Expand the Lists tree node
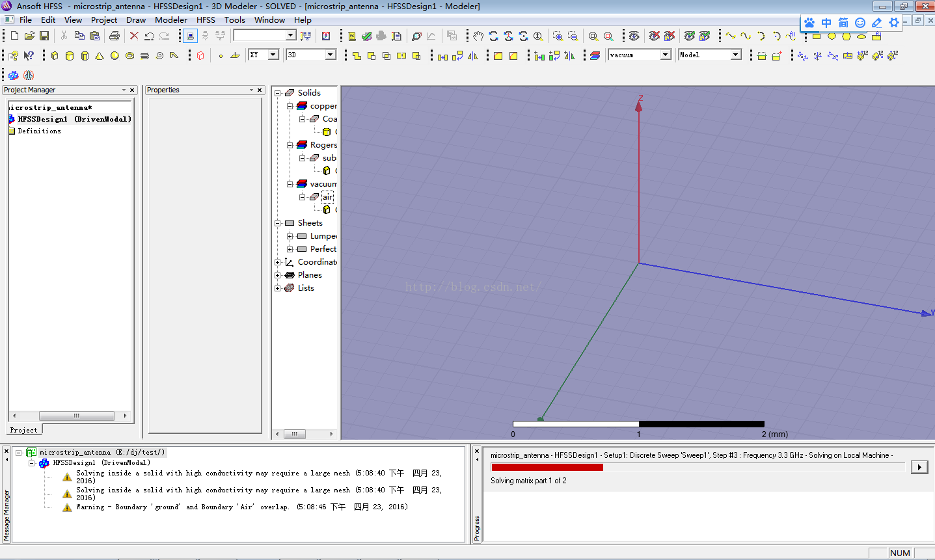Image resolution: width=935 pixels, height=560 pixels. pos(278,288)
